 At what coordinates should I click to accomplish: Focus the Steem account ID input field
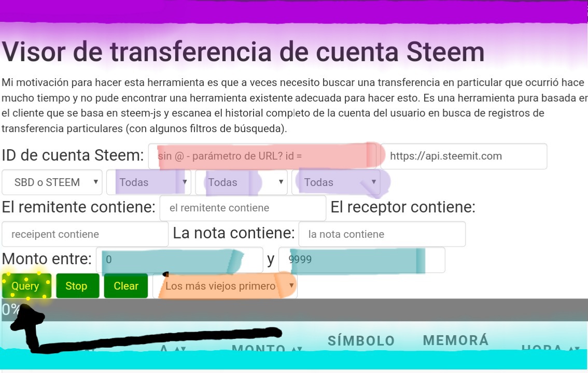point(263,156)
